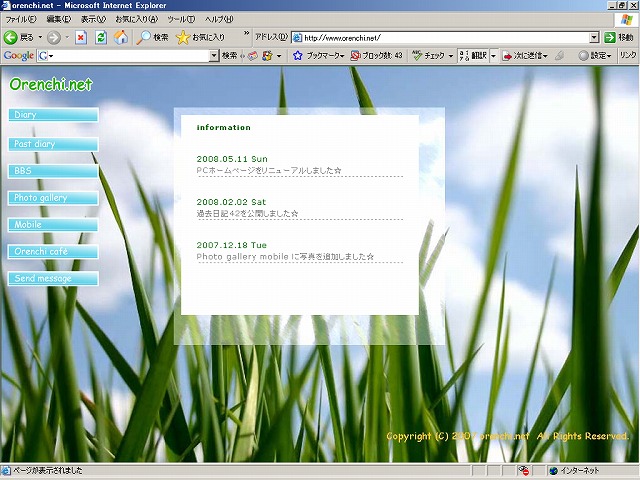Viewport: 640px width, 480px height.
Task: Click the address bar URL field
Action: 446,38
